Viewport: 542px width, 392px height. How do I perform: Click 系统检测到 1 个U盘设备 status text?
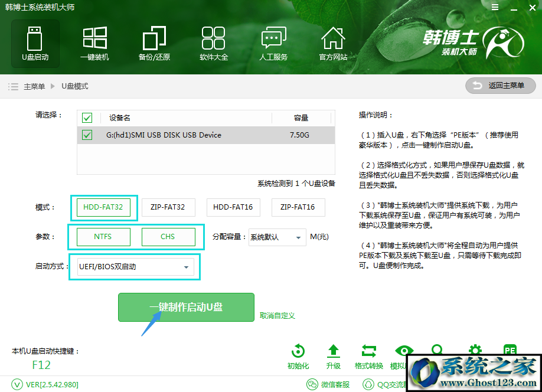pos(296,183)
